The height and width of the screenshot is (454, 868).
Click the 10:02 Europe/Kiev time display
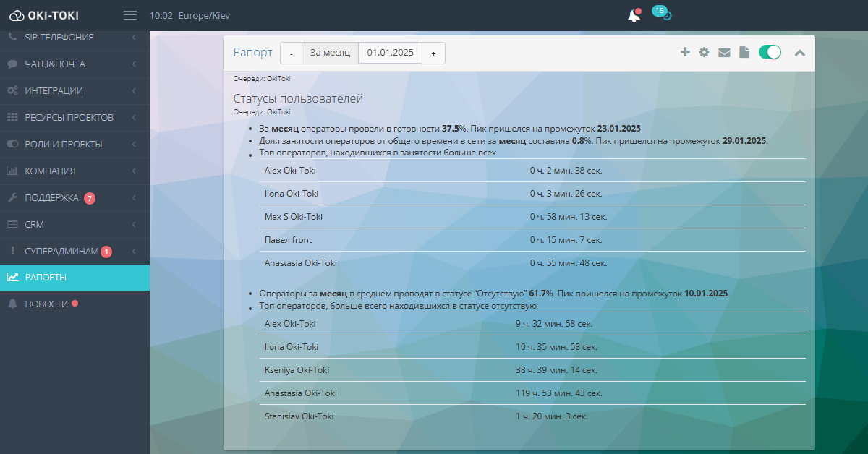[190, 15]
